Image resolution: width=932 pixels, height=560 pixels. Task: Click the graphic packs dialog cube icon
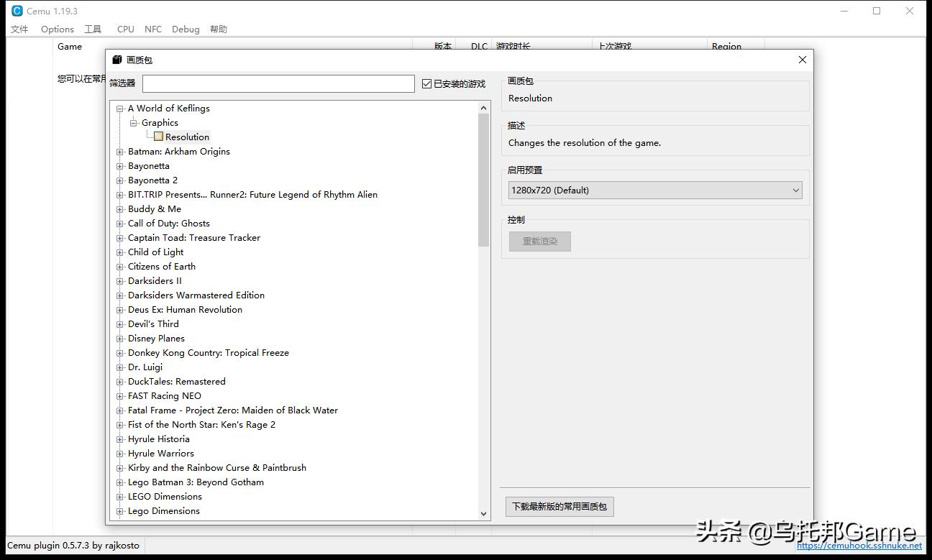click(x=117, y=60)
